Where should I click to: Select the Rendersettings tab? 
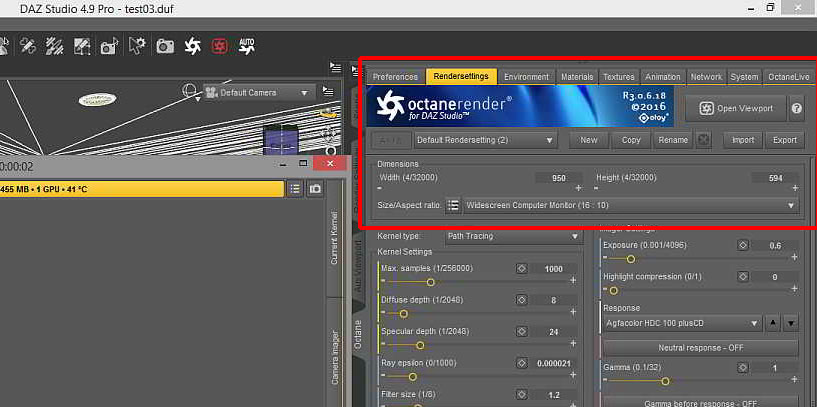click(461, 76)
